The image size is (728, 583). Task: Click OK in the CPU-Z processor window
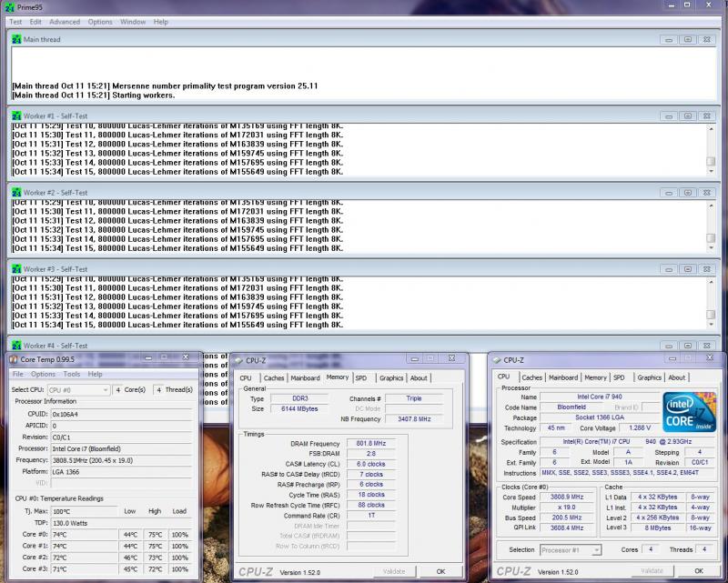coord(698,571)
